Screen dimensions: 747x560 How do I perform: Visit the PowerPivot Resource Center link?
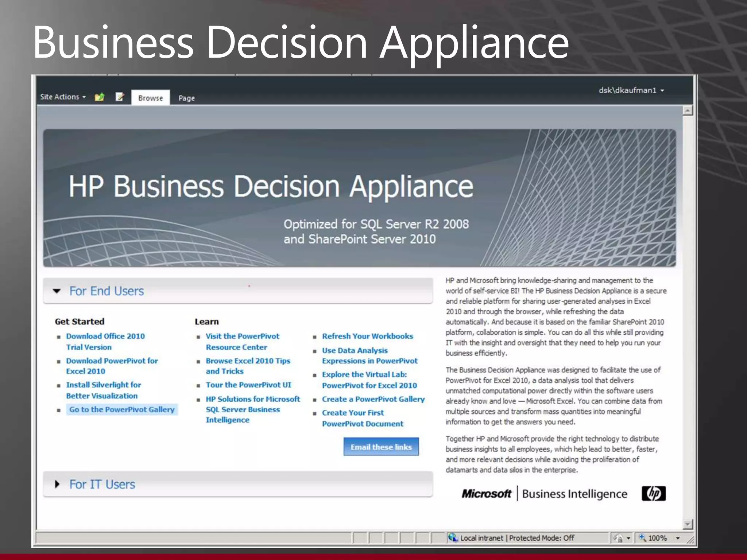pyautogui.click(x=243, y=342)
